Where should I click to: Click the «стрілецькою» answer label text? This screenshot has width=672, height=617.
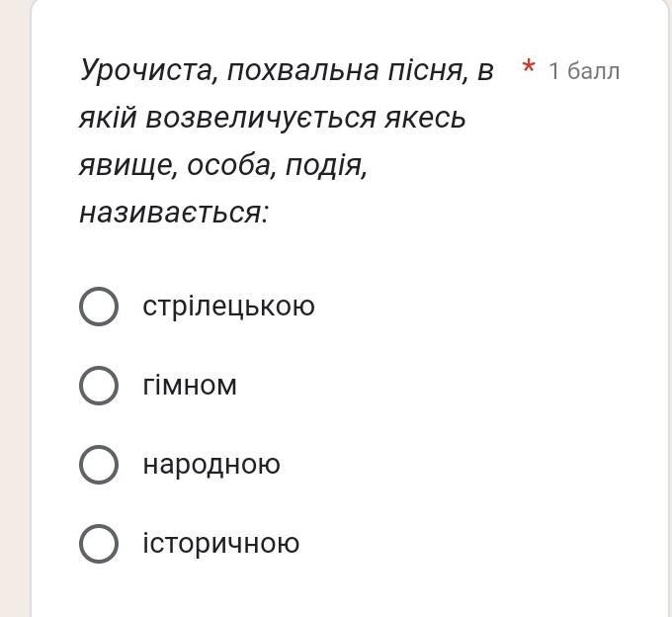pos(228,307)
